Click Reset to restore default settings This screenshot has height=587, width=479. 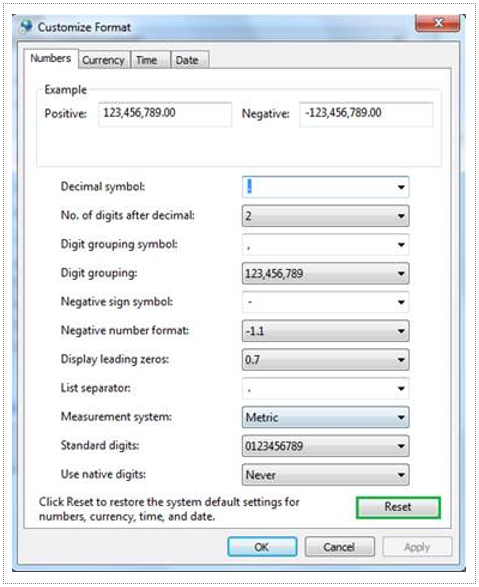tap(398, 507)
